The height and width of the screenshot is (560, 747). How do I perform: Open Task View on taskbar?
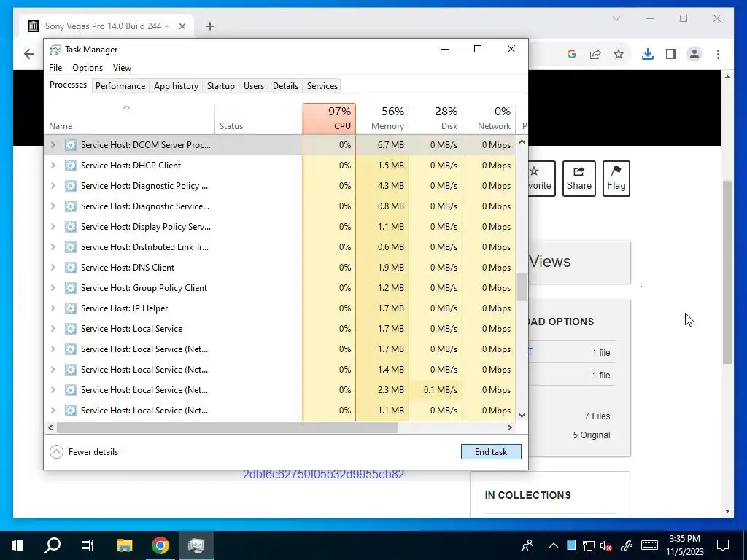point(88,545)
